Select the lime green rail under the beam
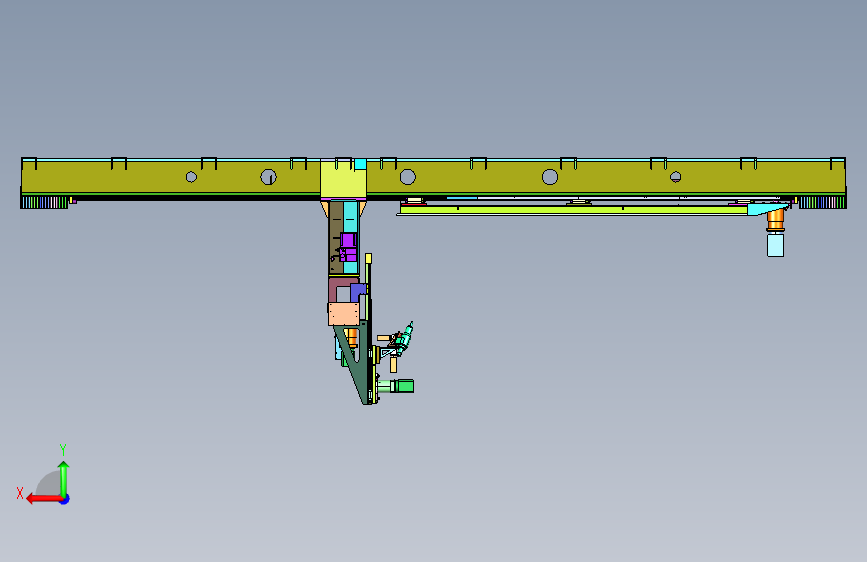867x562 pixels. [x=572, y=210]
